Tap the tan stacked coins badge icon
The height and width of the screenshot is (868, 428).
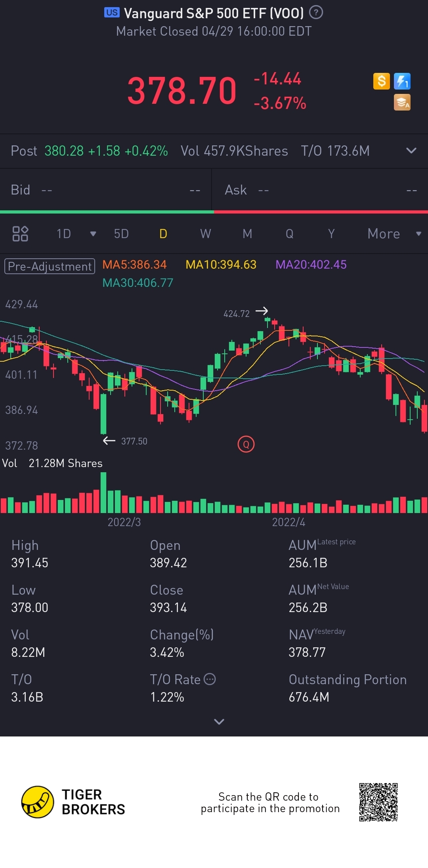pos(402,102)
